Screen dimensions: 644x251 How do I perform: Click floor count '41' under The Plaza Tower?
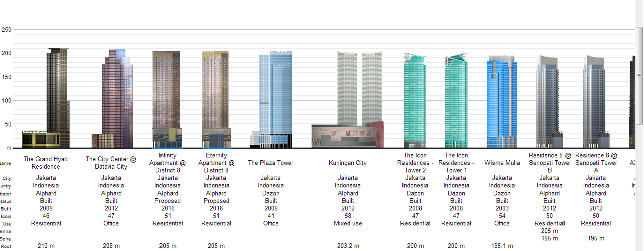[x=271, y=216]
